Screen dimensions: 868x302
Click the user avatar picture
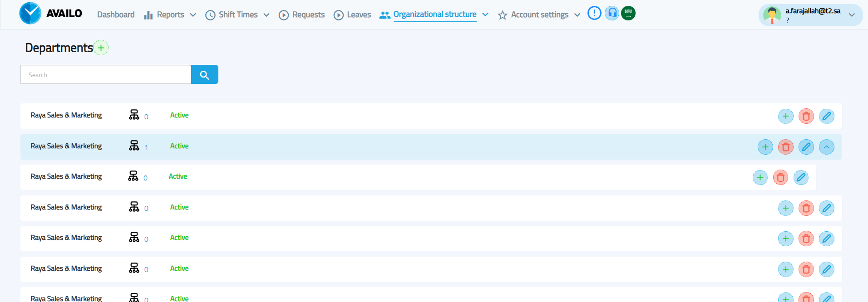coord(772,15)
